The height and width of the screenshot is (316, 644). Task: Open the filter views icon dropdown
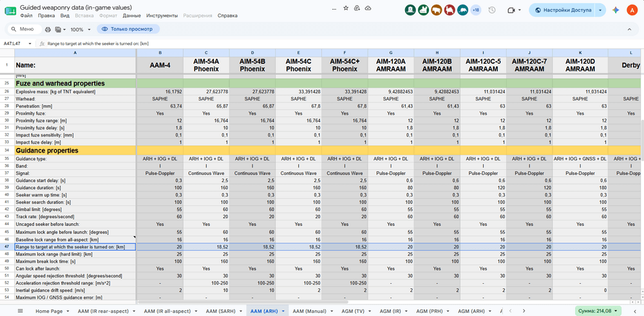click(61, 30)
